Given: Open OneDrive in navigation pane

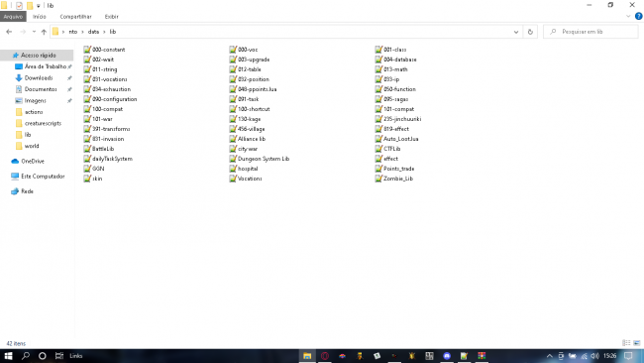Looking at the screenshot, I should (x=33, y=161).
